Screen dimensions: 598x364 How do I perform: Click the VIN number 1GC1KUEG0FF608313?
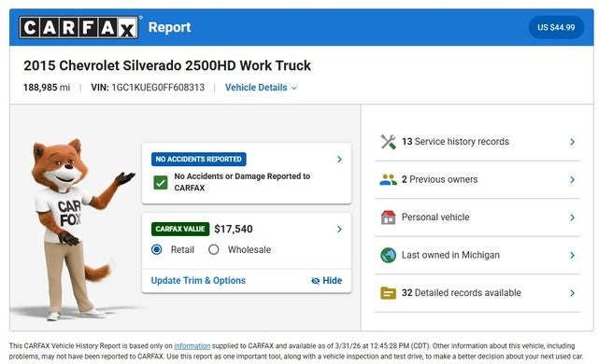[158, 88]
